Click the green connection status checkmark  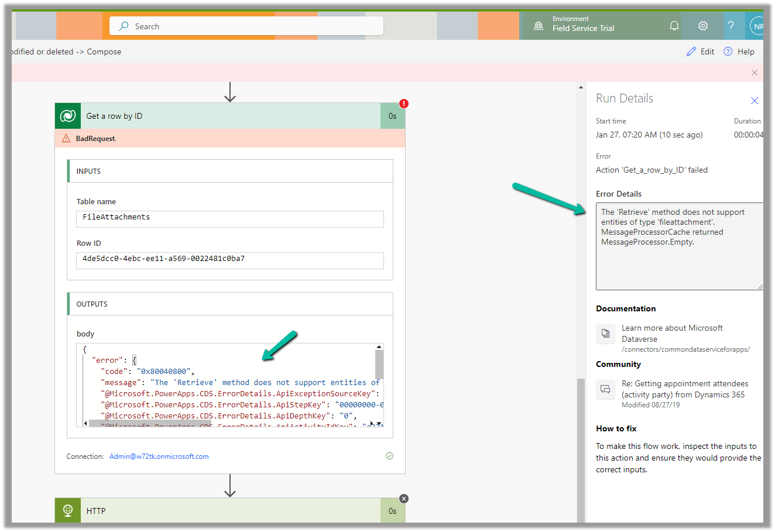click(x=389, y=456)
